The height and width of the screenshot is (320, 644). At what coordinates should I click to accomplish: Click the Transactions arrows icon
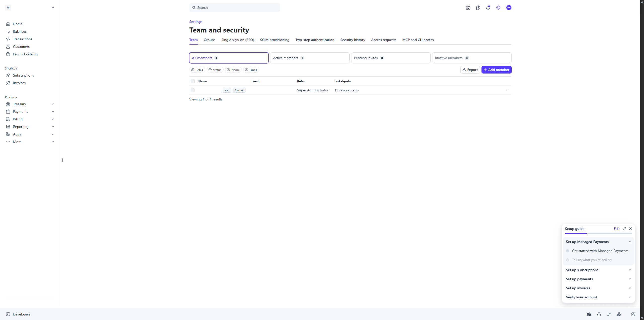click(8, 39)
